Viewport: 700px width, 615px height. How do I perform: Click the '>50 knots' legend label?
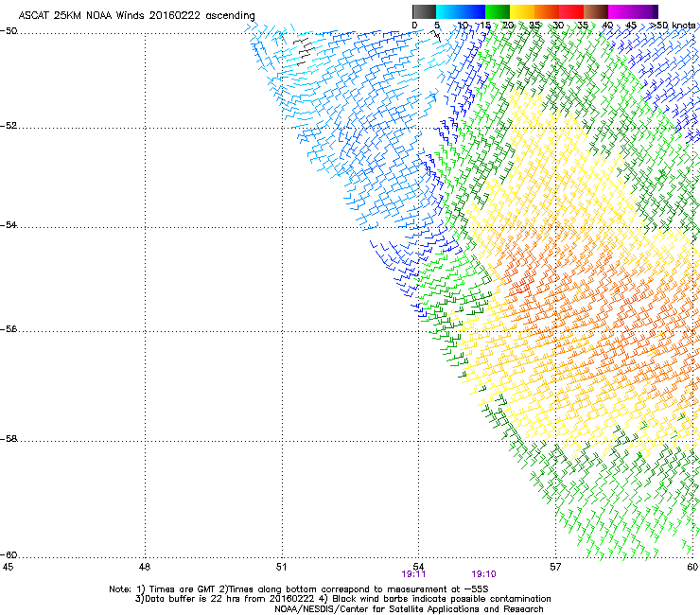point(673,26)
